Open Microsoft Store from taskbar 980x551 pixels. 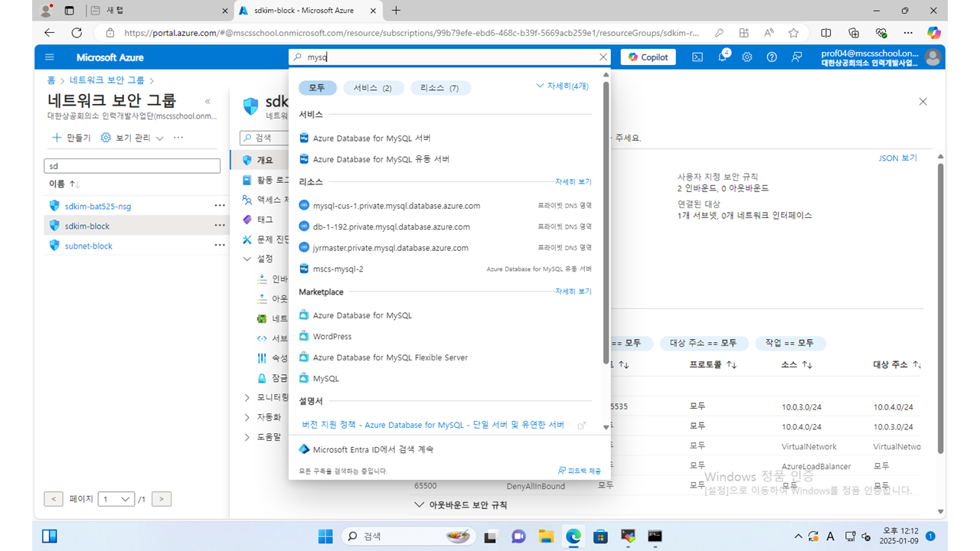(x=600, y=536)
